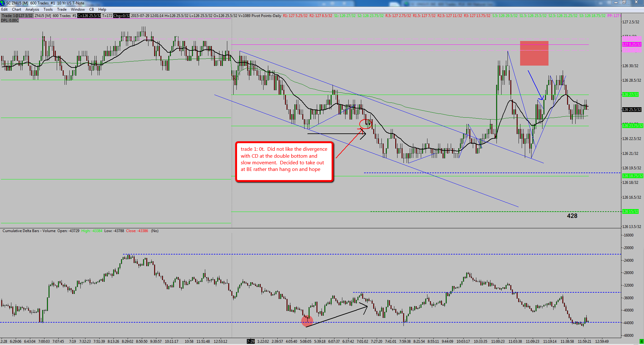
Task: Click the '7:01:02' time axis label
Action: click(x=362, y=342)
